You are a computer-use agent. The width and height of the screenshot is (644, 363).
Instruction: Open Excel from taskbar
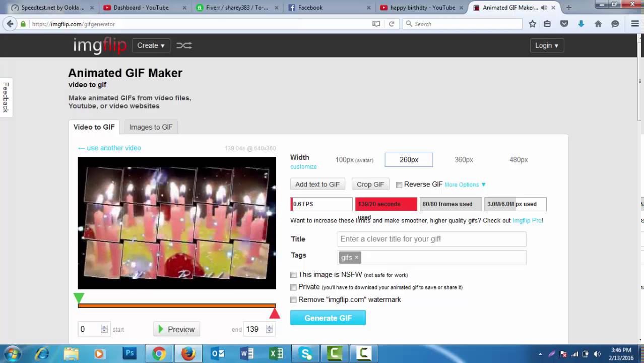click(276, 354)
